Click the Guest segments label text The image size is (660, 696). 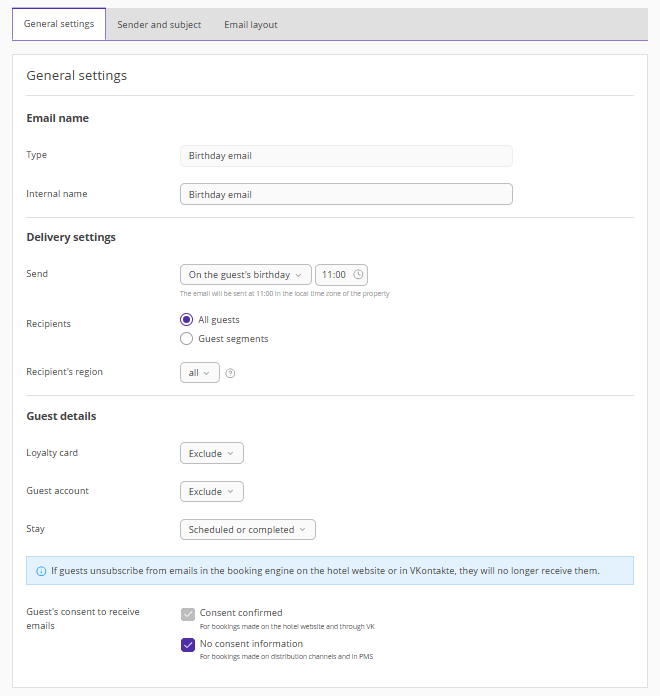(x=233, y=339)
